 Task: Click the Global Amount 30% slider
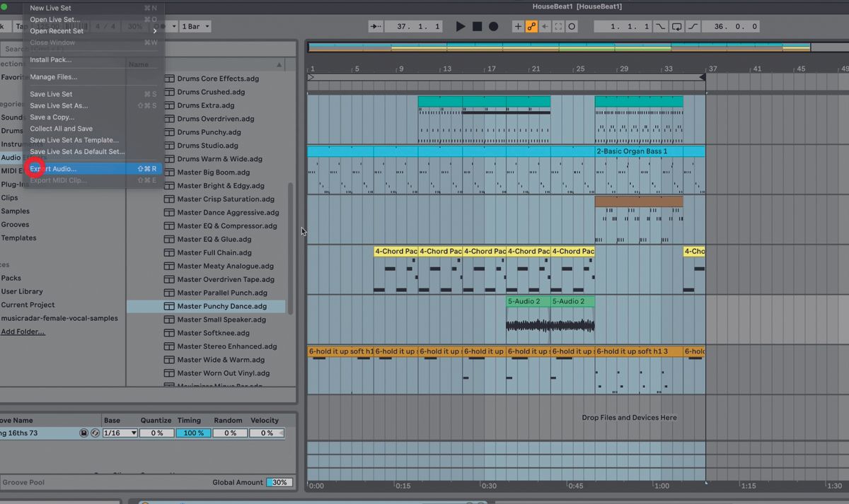pyautogui.click(x=279, y=482)
